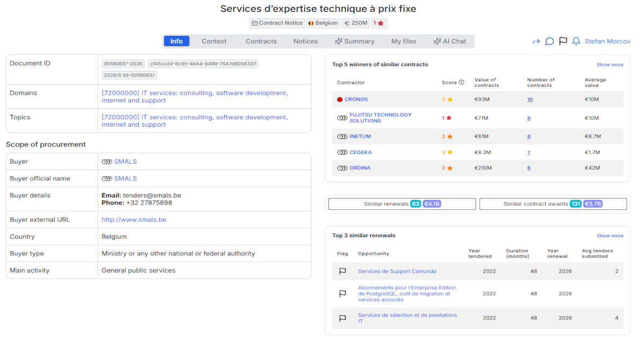
Task: Visit the http://www.smals.be external URL
Action: (x=133, y=219)
